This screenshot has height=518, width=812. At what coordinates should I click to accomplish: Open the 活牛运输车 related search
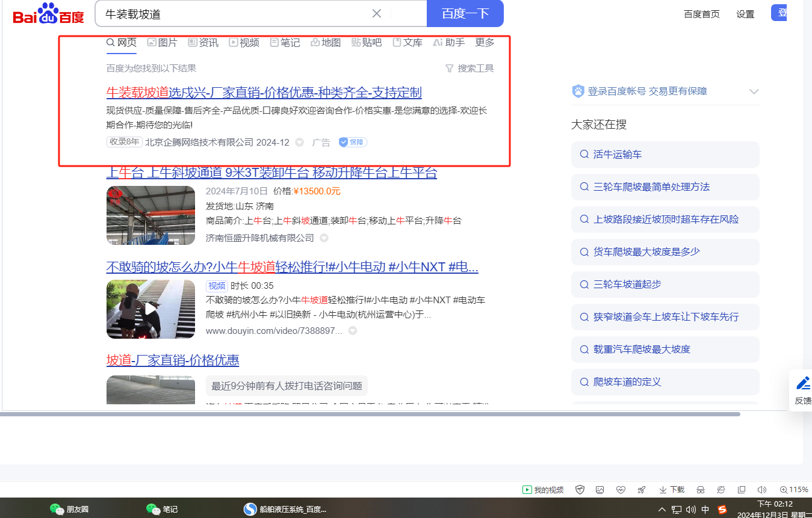click(665, 155)
